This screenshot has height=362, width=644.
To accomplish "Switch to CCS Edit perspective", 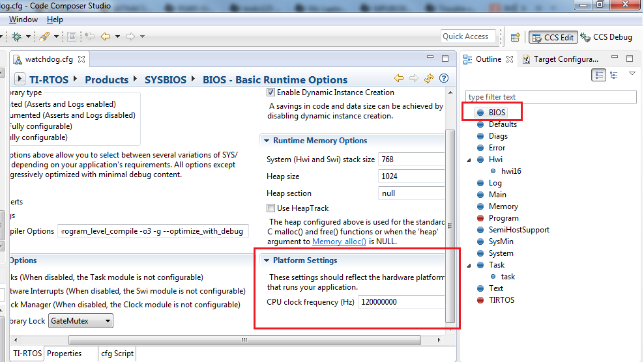I will click(x=553, y=37).
